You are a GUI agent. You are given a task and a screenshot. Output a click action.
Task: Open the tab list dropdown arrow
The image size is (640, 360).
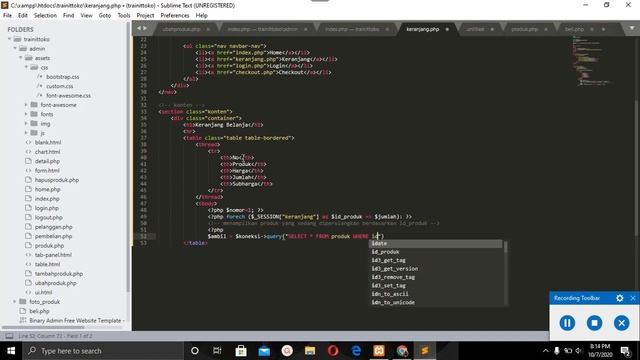pos(631,28)
